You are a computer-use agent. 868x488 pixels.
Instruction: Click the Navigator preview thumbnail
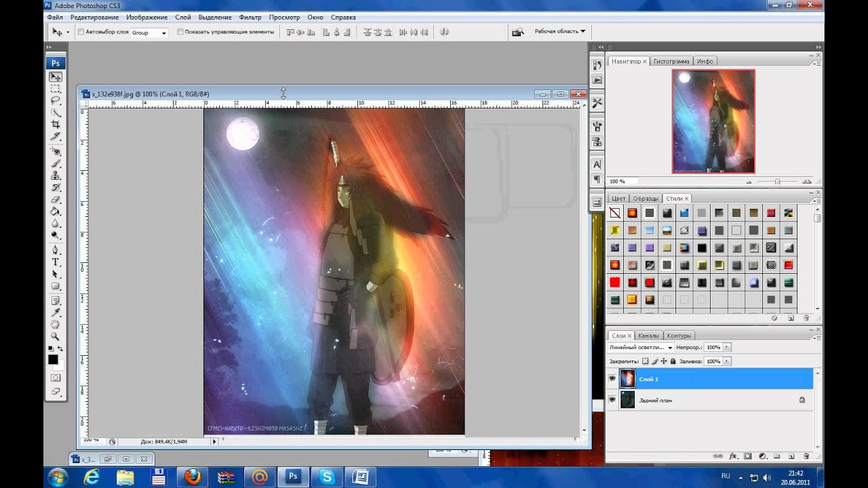click(713, 121)
